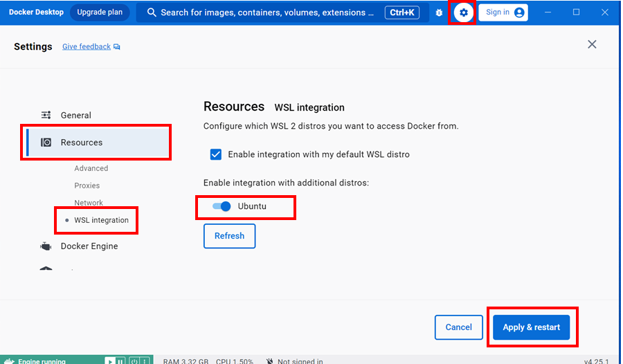Click Apply & restart button

pos(531,327)
